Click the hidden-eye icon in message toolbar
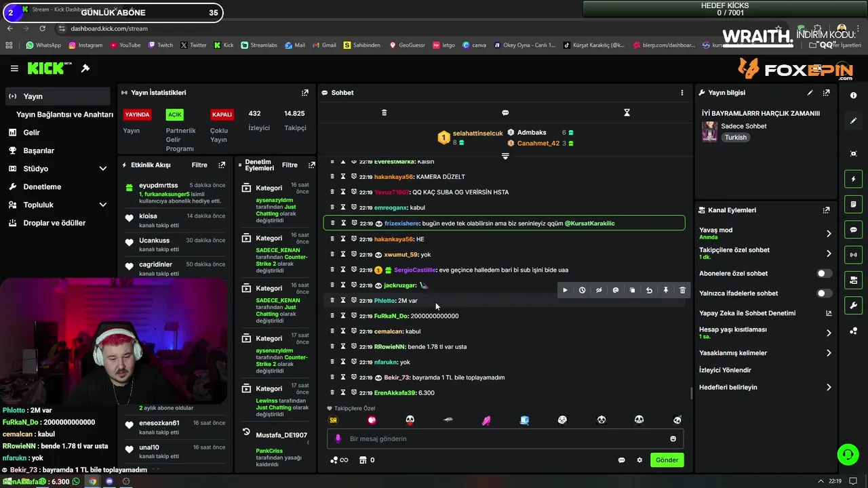Screen dimensions: 868x488 [x=599, y=290]
